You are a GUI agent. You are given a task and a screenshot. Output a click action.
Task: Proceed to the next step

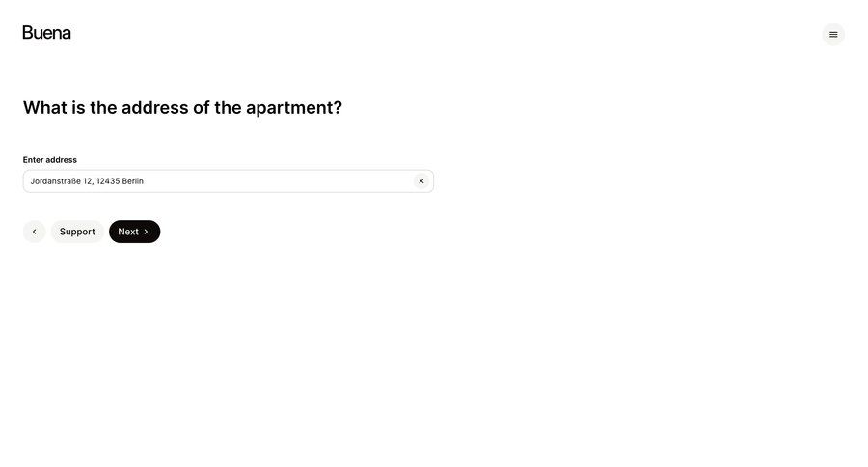pos(134,232)
